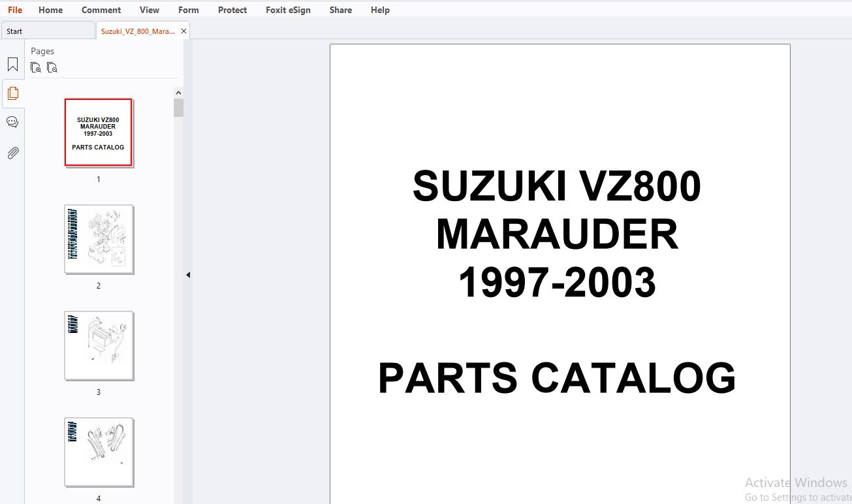Open the File menu
This screenshot has width=852, height=504.
[x=14, y=10]
